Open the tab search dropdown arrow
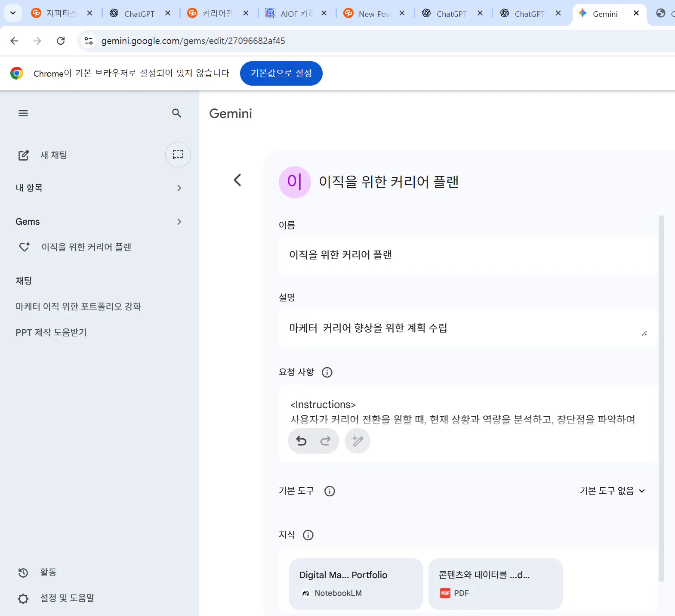Image resolution: width=675 pixels, height=616 pixels. tap(13, 13)
